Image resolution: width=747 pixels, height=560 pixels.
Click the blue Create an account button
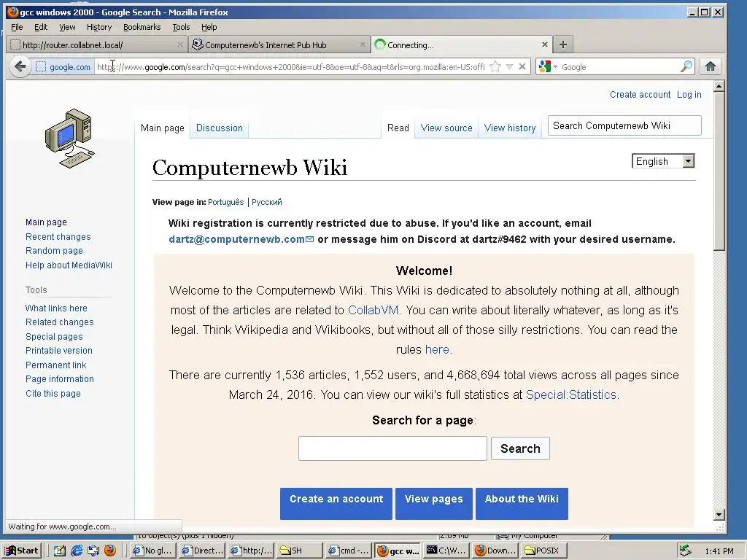(x=336, y=503)
